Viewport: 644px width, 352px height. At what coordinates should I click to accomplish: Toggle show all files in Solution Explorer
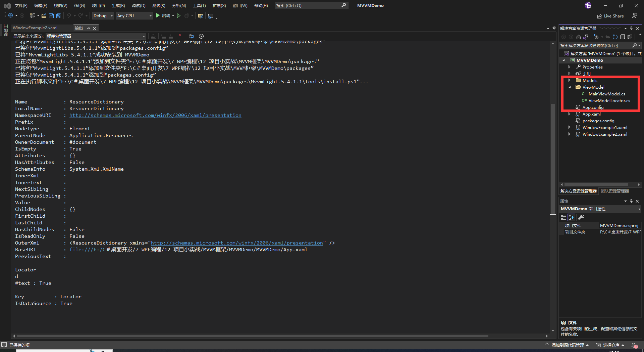630,37
